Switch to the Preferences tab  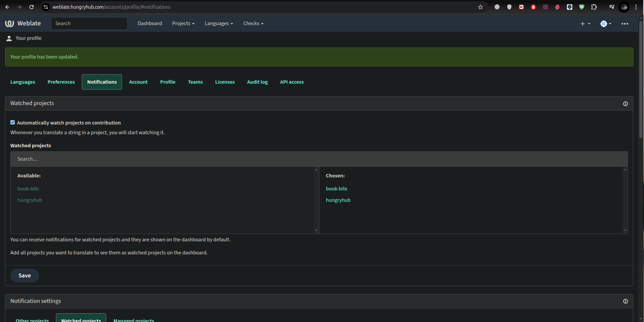[x=61, y=82]
